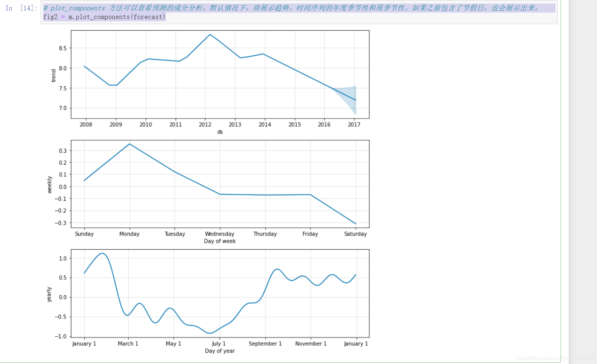Click the 2012 tick label
The image size is (597, 364).
(205, 124)
